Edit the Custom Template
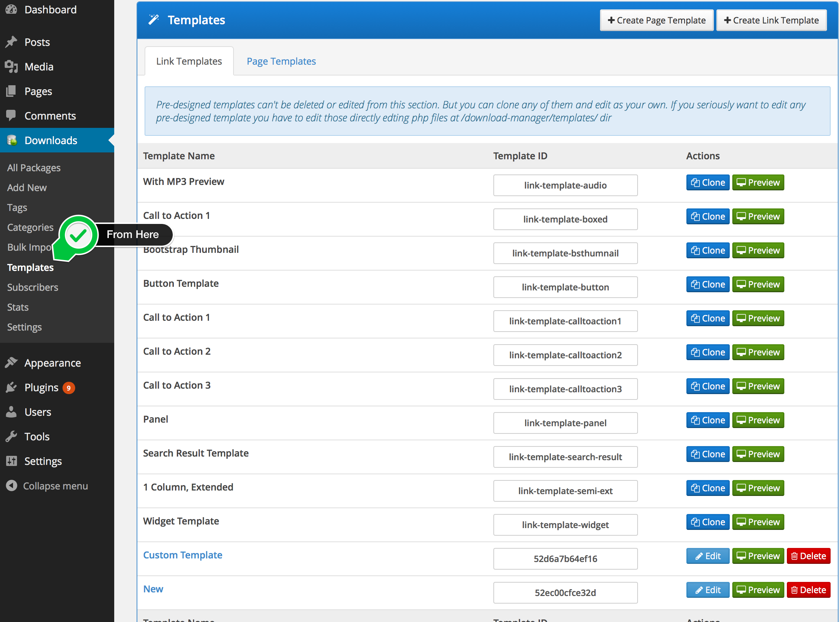Viewport: 840px width, 622px height. [708, 556]
